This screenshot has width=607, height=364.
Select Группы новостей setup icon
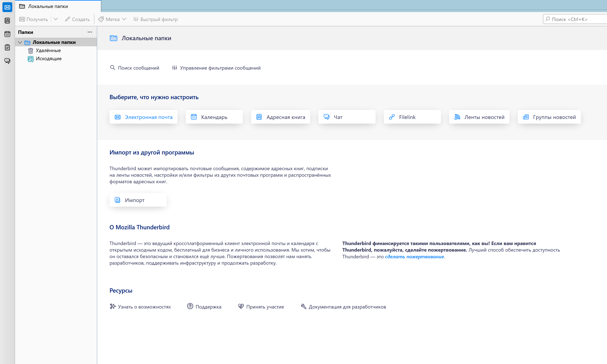(526, 117)
